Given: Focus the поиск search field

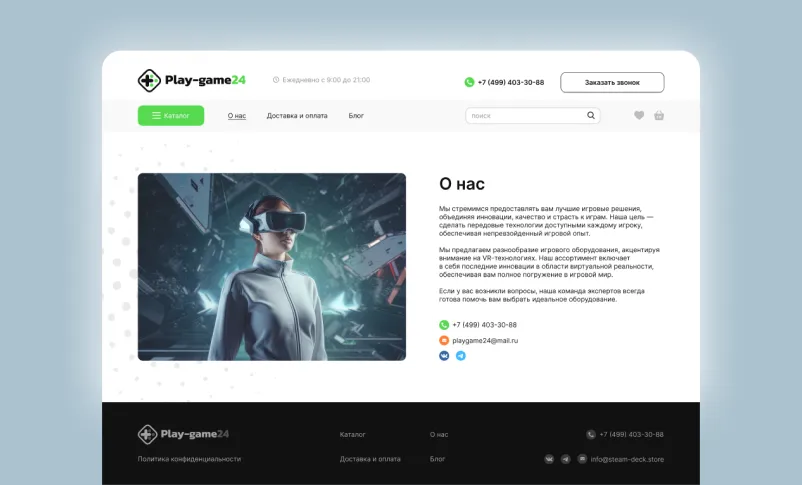Looking at the screenshot, I should point(525,116).
